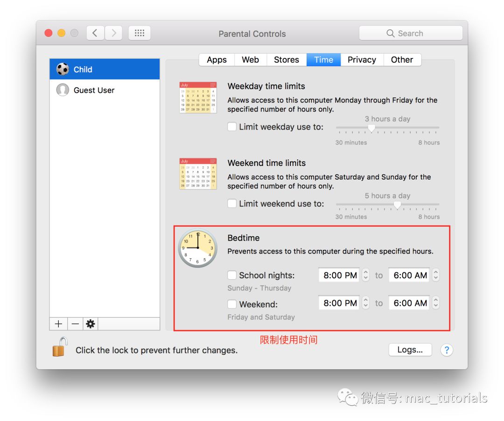Go back with the left arrow
The image size is (504, 421).
95,33
